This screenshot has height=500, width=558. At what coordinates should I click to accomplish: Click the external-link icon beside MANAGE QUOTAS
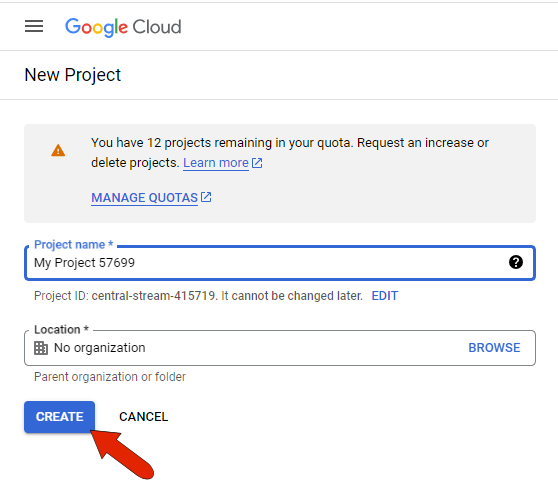coord(206,197)
